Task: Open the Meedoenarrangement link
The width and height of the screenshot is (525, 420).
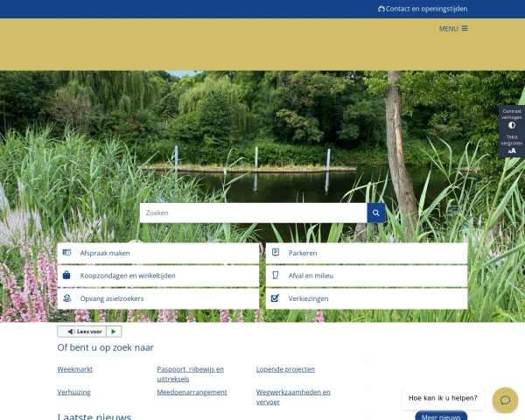Action: tap(192, 392)
